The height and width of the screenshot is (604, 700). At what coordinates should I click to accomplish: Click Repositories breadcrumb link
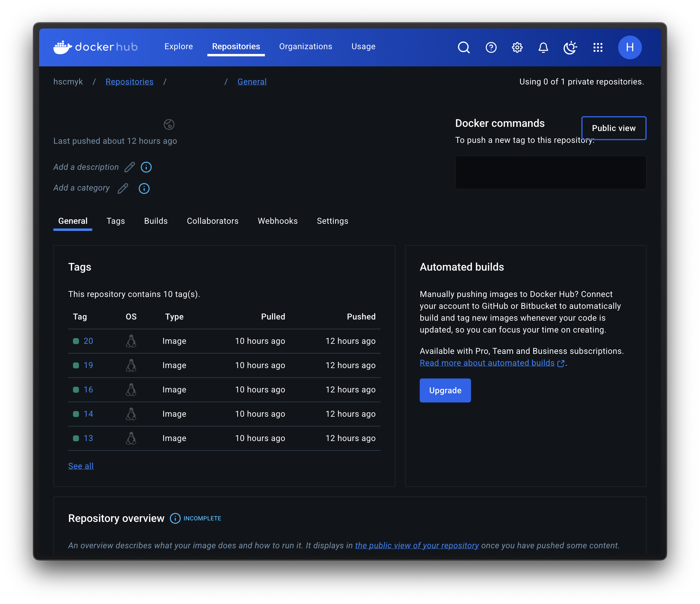[x=129, y=82]
